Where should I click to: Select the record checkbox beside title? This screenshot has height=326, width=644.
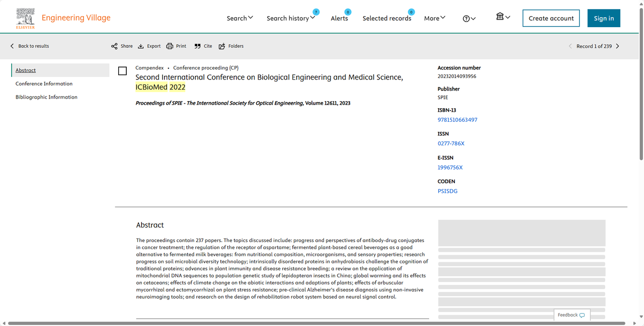(122, 71)
